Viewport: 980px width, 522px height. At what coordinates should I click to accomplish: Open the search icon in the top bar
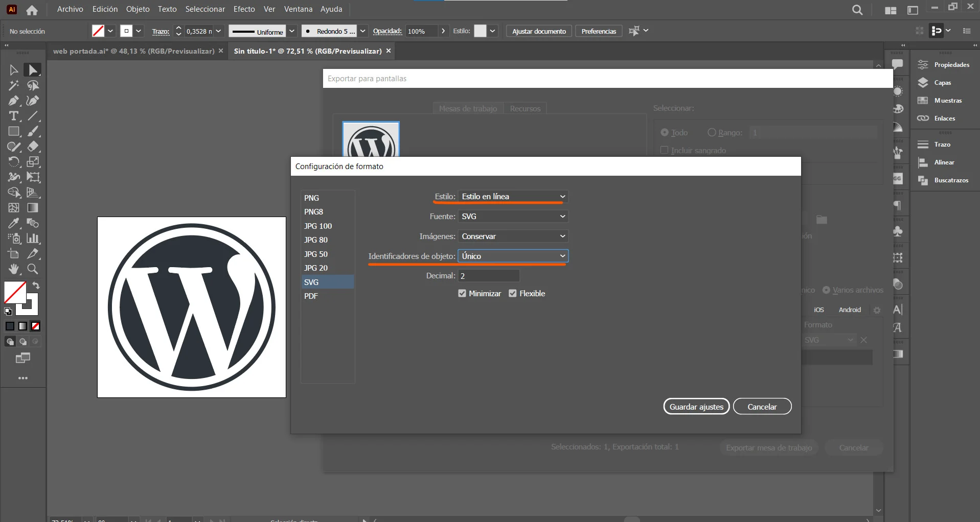pyautogui.click(x=857, y=10)
